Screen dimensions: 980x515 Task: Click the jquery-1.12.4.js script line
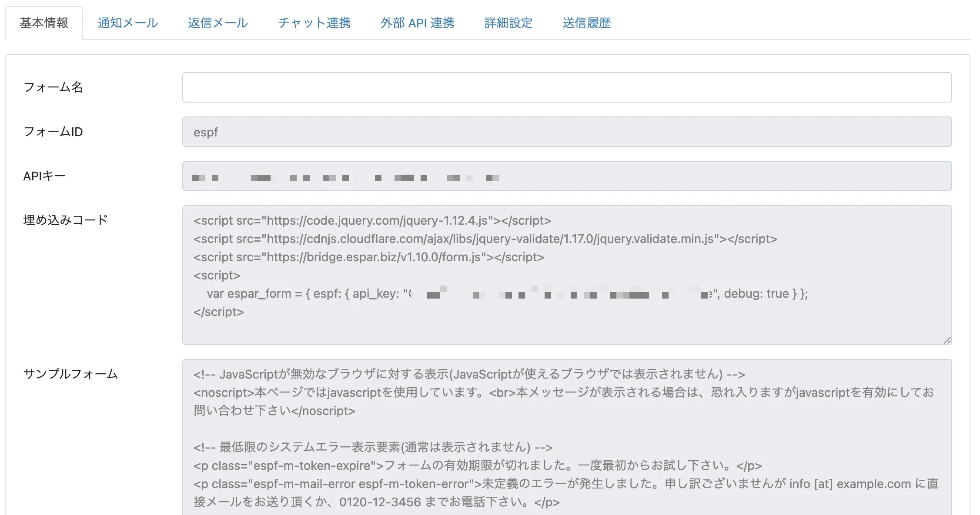click(372, 220)
